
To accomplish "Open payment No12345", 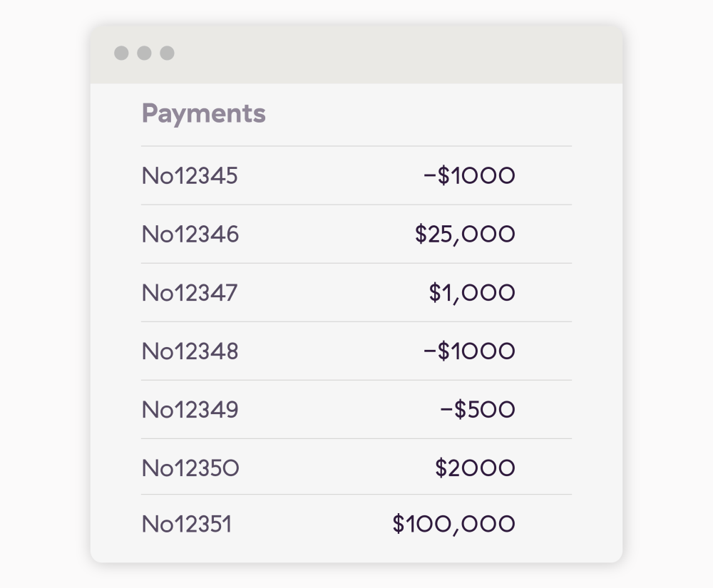I will [x=356, y=175].
